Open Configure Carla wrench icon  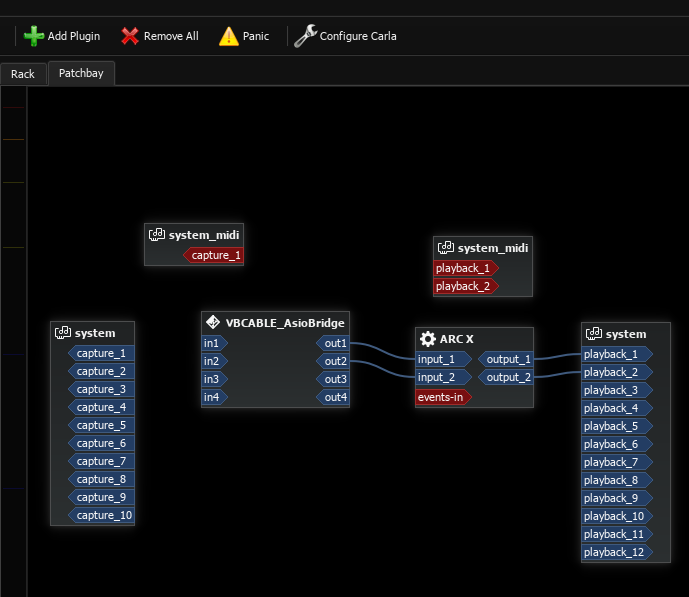tap(305, 36)
